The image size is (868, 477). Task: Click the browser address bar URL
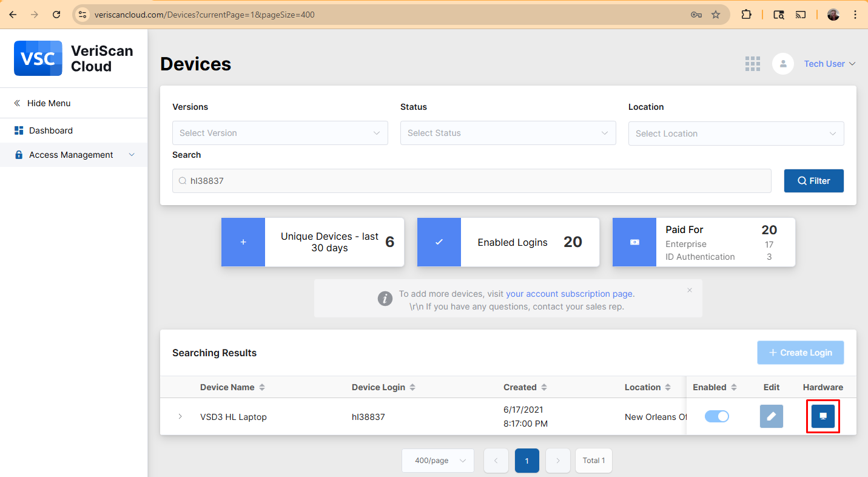[x=204, y=15]
